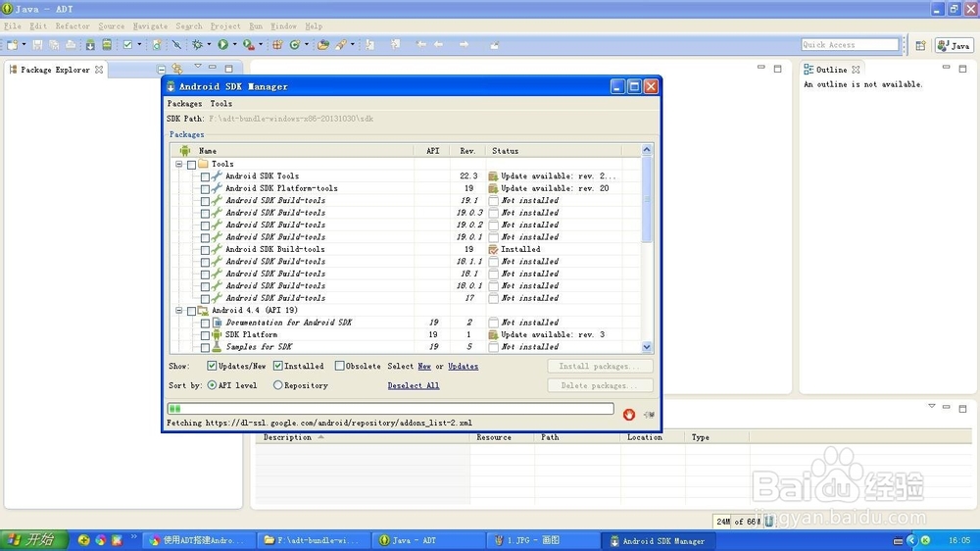Click the Quick Access search field

point(850,45)
